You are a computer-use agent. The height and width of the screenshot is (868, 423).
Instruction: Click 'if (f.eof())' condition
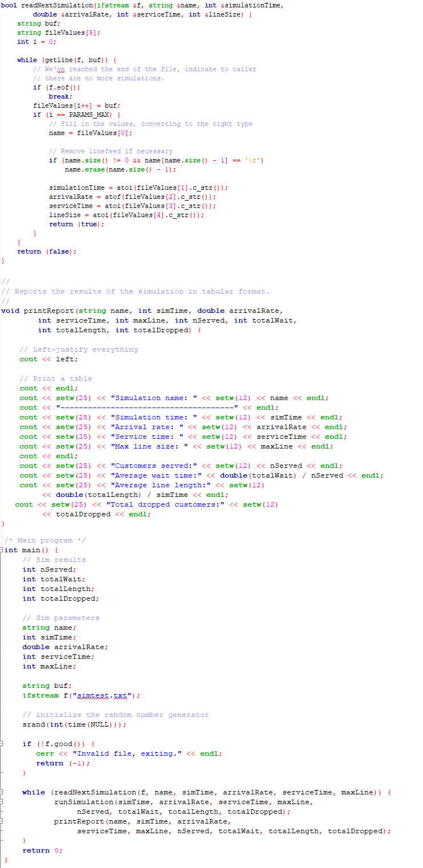coord(56,87)
